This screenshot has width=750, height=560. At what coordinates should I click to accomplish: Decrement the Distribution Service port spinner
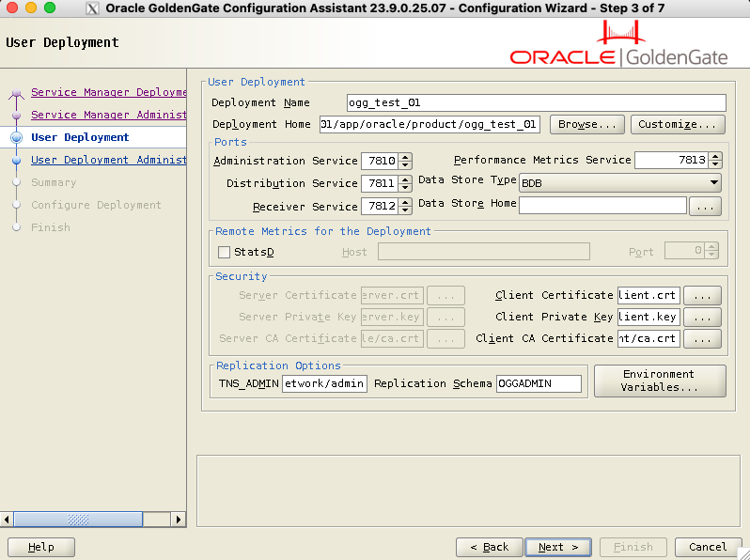point(405,188)
